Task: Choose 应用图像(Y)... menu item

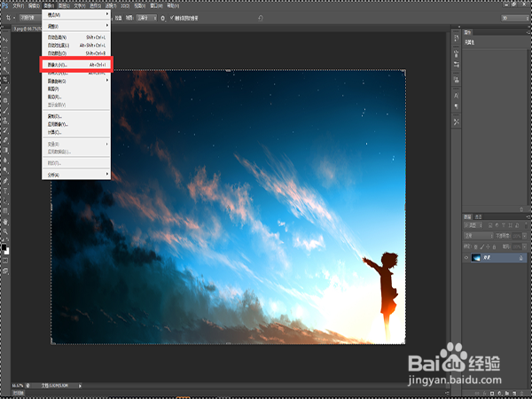Action: pyautogui.click(x=76, y=124)
